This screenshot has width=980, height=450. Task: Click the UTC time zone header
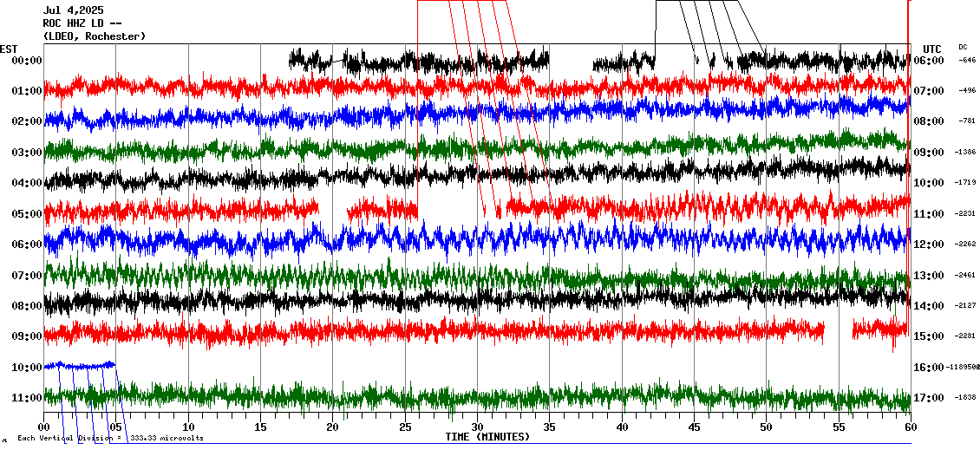[x=931, y=49]
